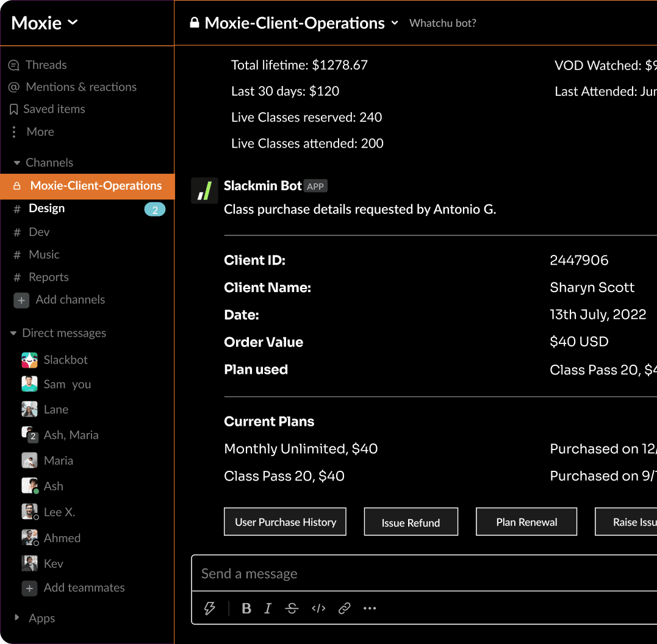This screenshot has width=657, height=644.
Task: Apply strikethrough formatting
Action: tap(292, 608)
